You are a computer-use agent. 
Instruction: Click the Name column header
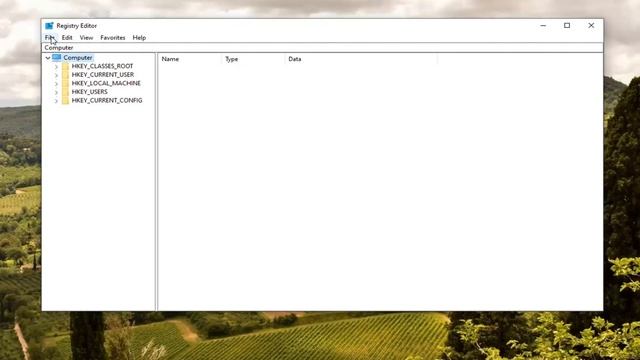190,59
